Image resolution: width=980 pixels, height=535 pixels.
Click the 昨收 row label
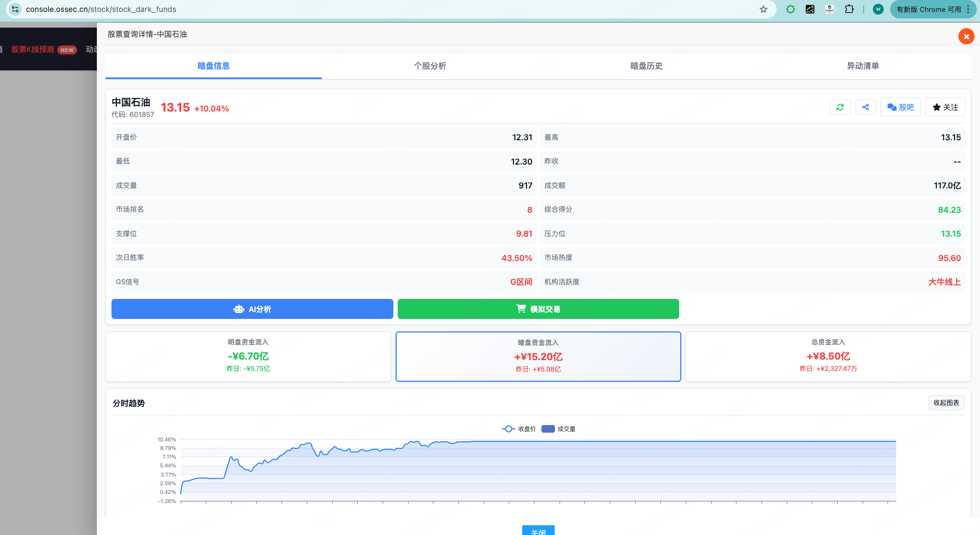pyautogui.click(x=551, y=161)
